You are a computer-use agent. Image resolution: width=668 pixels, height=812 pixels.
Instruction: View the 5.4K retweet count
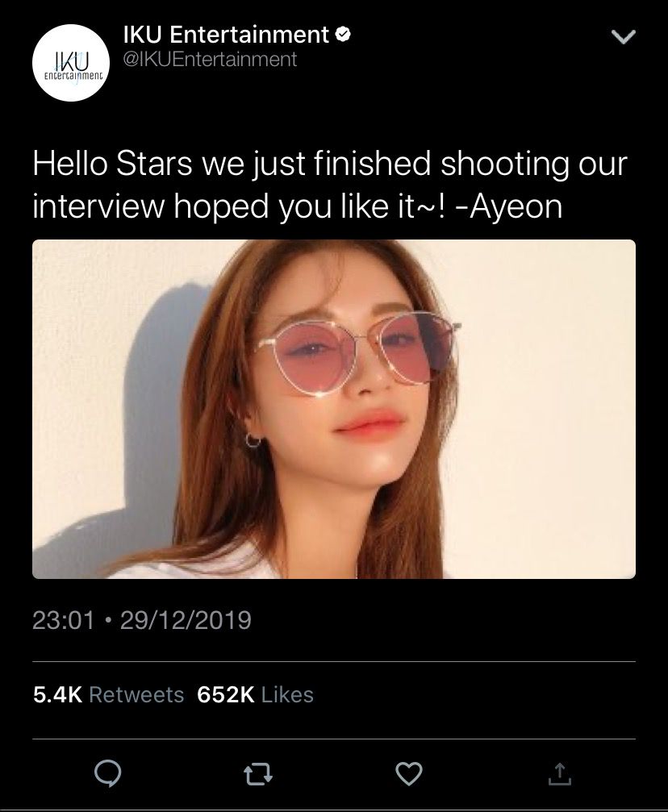[x=57, y=695]
